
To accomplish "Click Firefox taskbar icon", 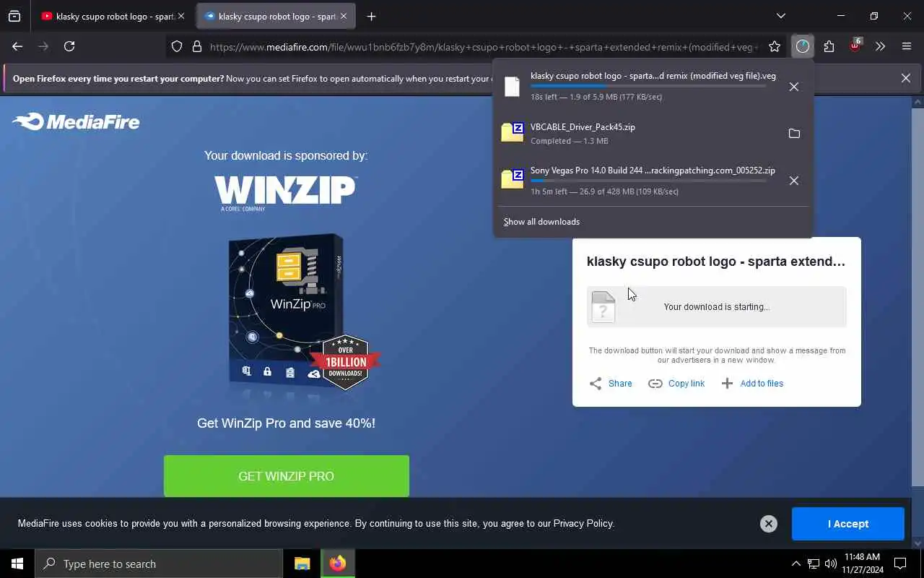I will [x=337, y=564].
